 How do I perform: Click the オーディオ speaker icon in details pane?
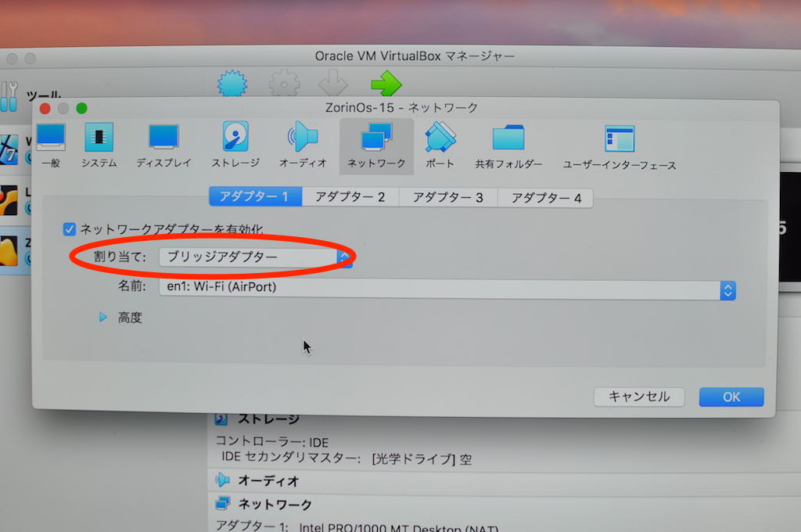[x=222, y=480]
